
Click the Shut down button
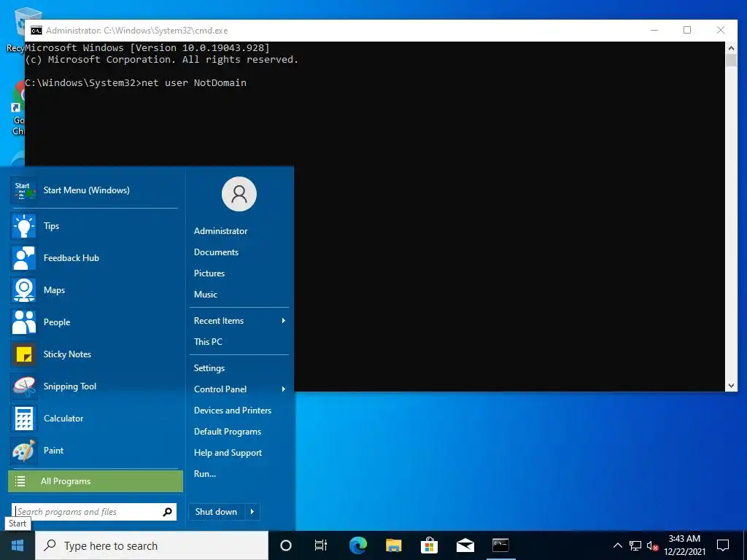pos(217,512)
